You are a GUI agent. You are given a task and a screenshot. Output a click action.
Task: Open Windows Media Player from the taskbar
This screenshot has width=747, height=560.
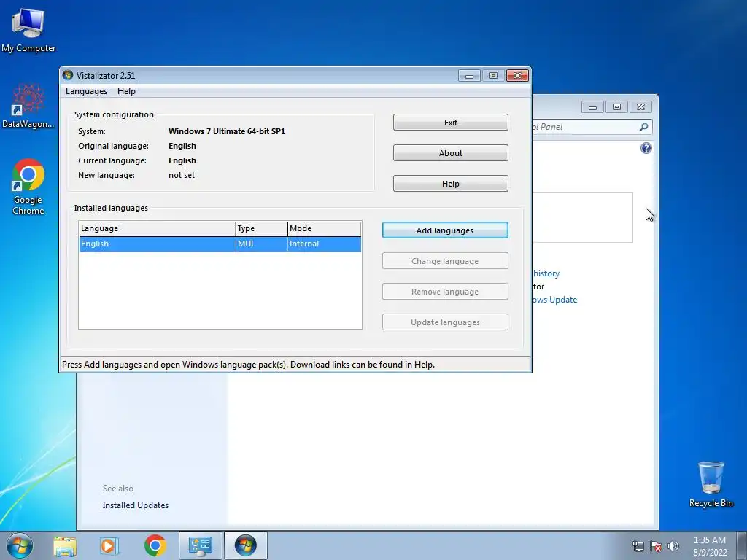(x=109, y=545)
